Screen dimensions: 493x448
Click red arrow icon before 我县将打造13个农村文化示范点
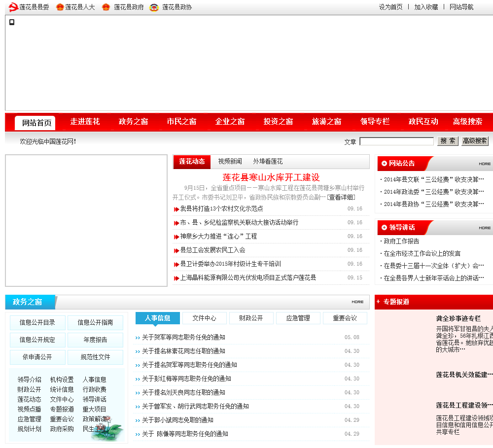176,209
